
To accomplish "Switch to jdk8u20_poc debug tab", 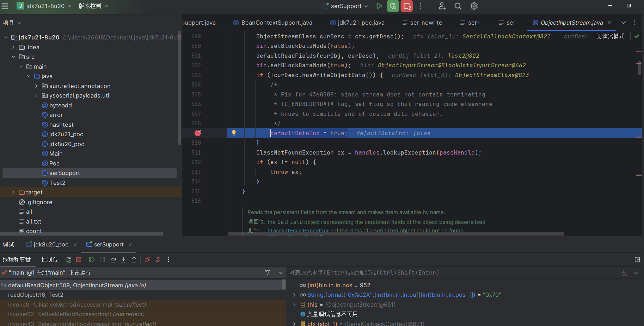I will pos(47,244).
